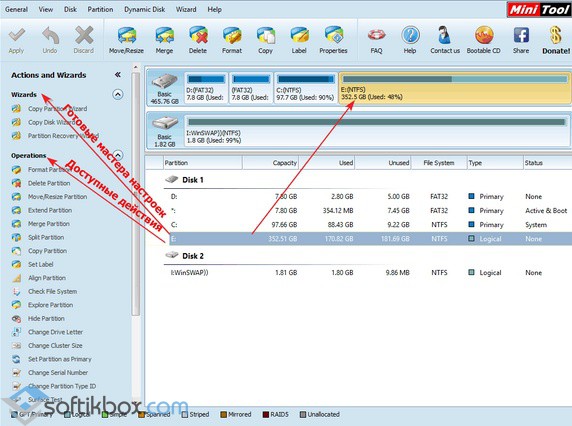Screen dimensions: 572x426
Task: Select the E:(NTFS) block in disk map
Action: point(455,88)
